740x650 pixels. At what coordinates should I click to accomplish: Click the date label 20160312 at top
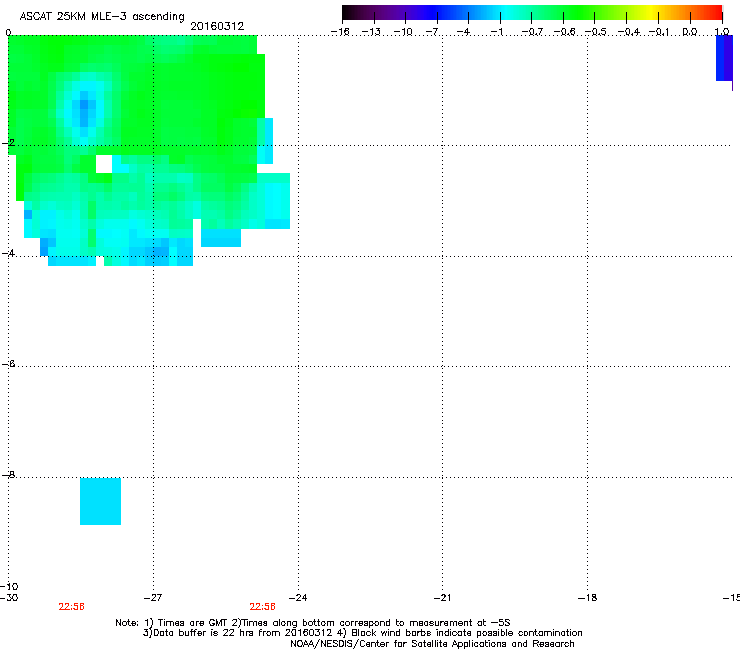(x=217, y=26)
